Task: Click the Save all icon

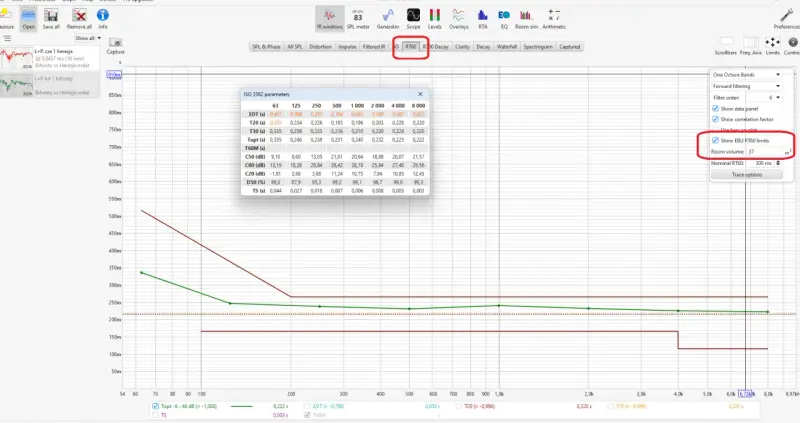Action: click(x=51, y=19)
